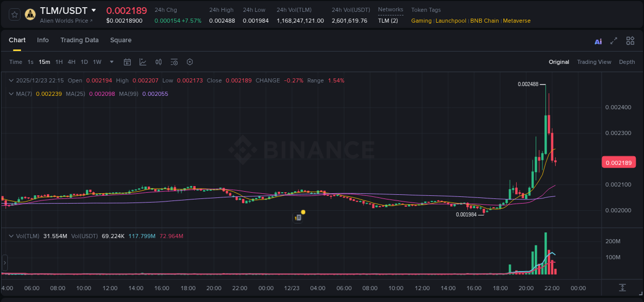The width and height of the screenshot is (644, 302).
Task: Select the 1H timeframe
Action: (58, 62)
